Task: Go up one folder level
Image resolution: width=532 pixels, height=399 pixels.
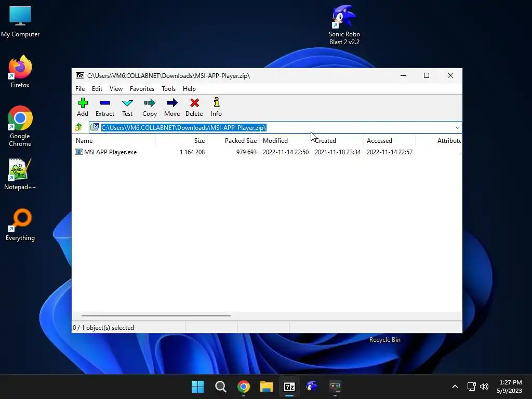Action: (x=78, y=128)
